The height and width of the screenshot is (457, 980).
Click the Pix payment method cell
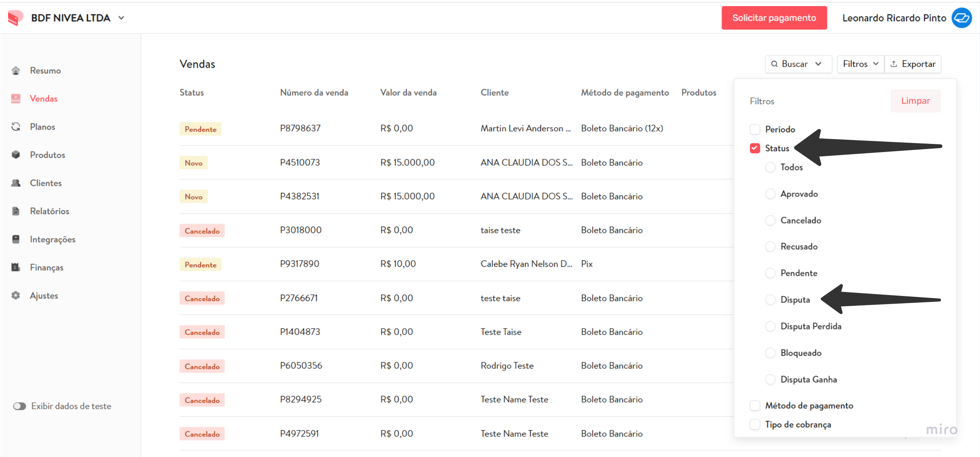[x=586, y=264]
